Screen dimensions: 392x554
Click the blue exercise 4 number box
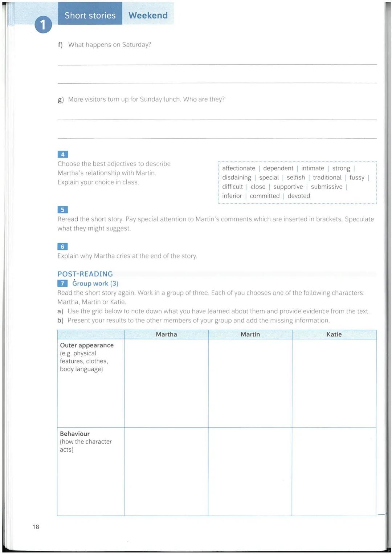tap(62, 154)
